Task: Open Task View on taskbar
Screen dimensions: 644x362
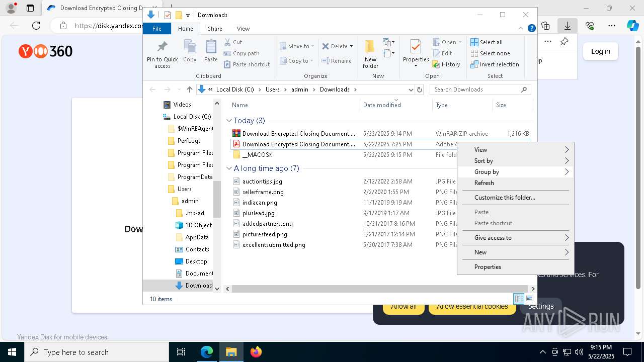Action: (x=181, y=352)
